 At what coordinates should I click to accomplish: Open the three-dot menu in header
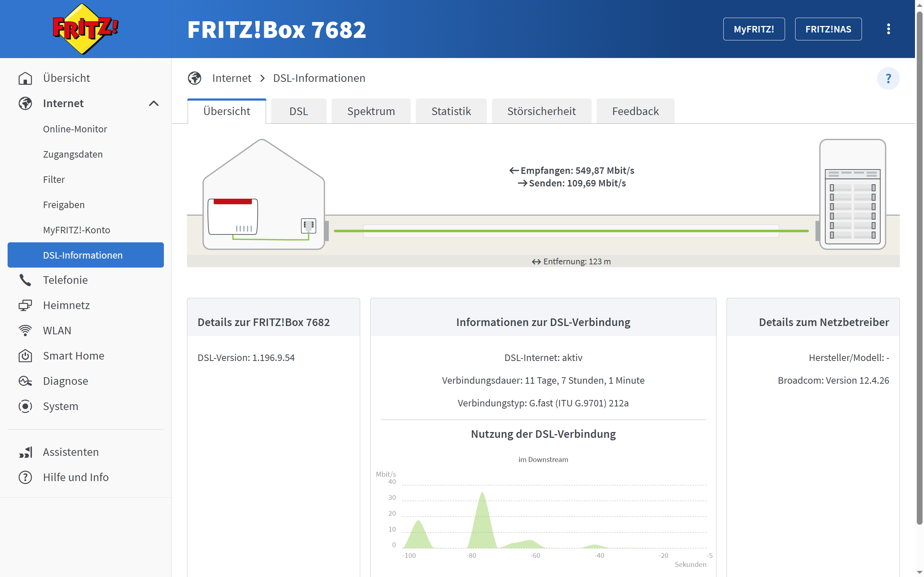point(888,29)
